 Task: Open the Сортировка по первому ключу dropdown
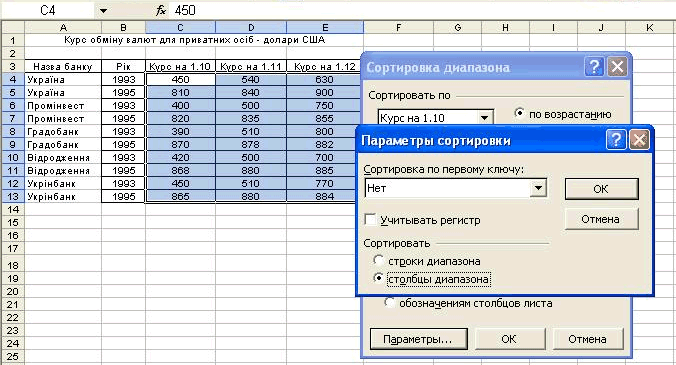(x=538, y=188)
